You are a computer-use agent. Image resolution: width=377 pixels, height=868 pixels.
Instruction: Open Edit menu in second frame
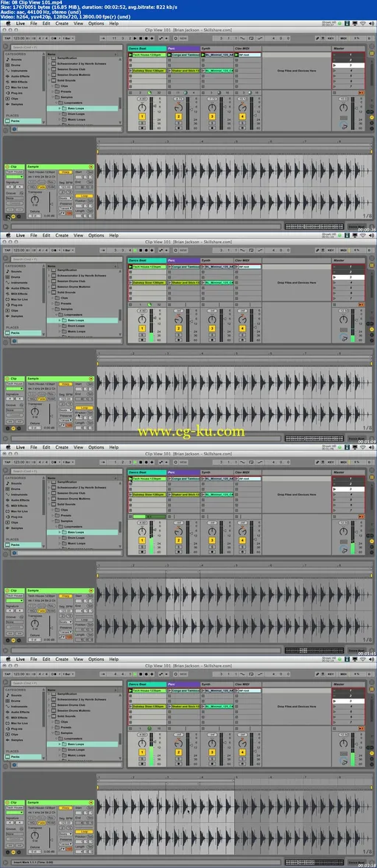coord(46,235)
